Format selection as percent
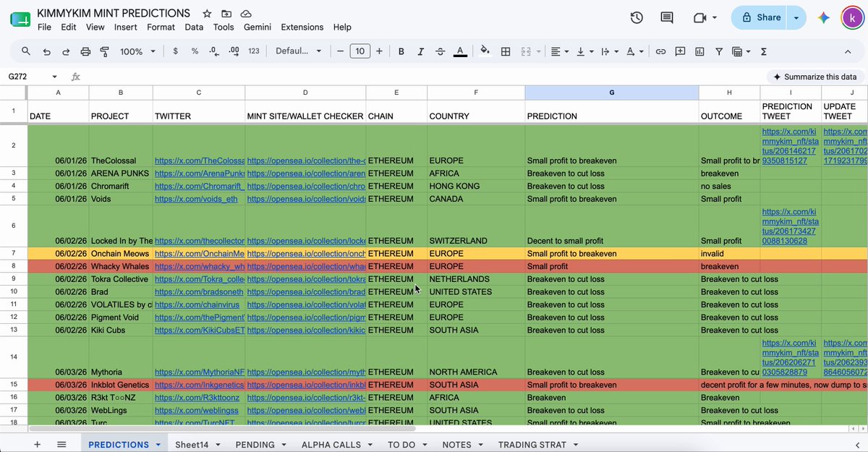 pyautogui.click(x=195, y=51)
